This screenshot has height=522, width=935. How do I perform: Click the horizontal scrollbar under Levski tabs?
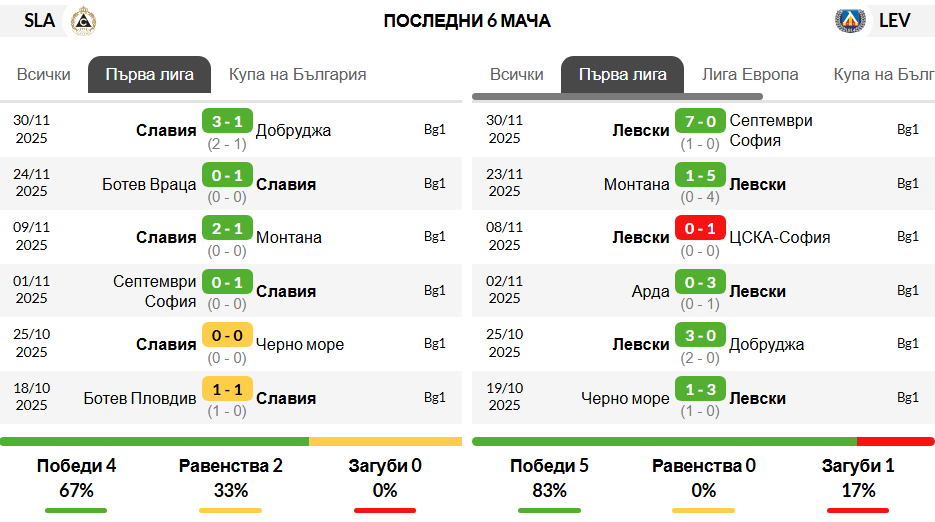tap(617, 97)
